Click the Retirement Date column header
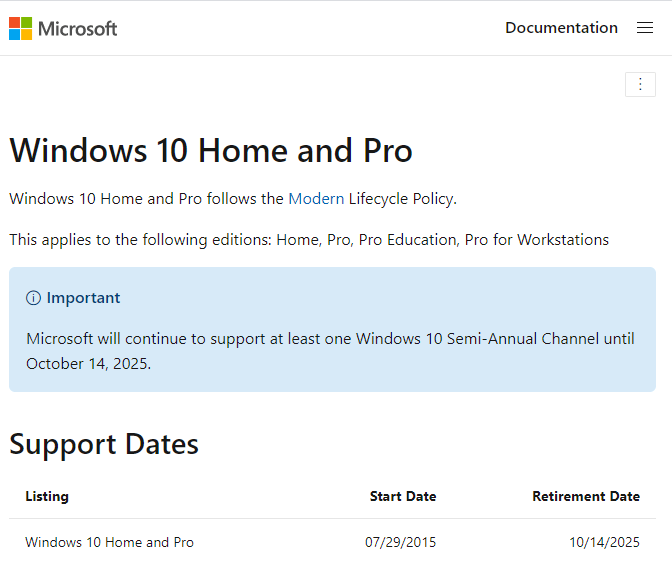This screenshot has width=672, height=571. coord(586,496)
